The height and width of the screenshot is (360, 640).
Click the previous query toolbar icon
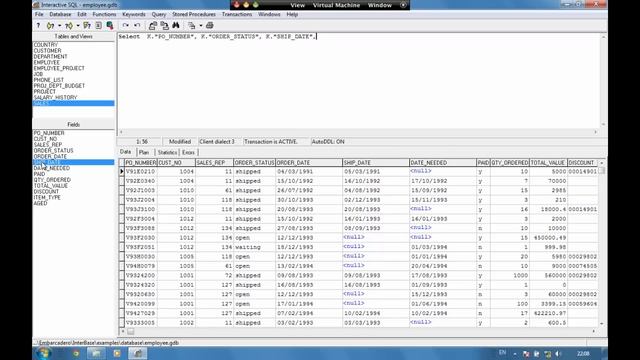pos(50,25)
